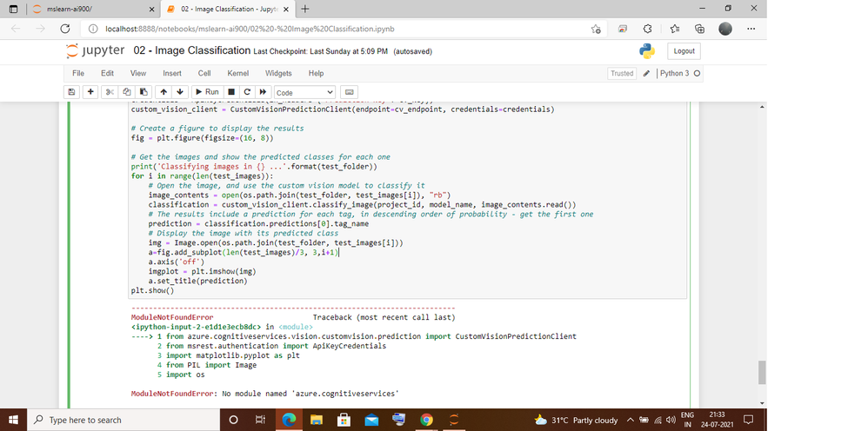
Task: Show hidden system tray icons
Action: 631,420
